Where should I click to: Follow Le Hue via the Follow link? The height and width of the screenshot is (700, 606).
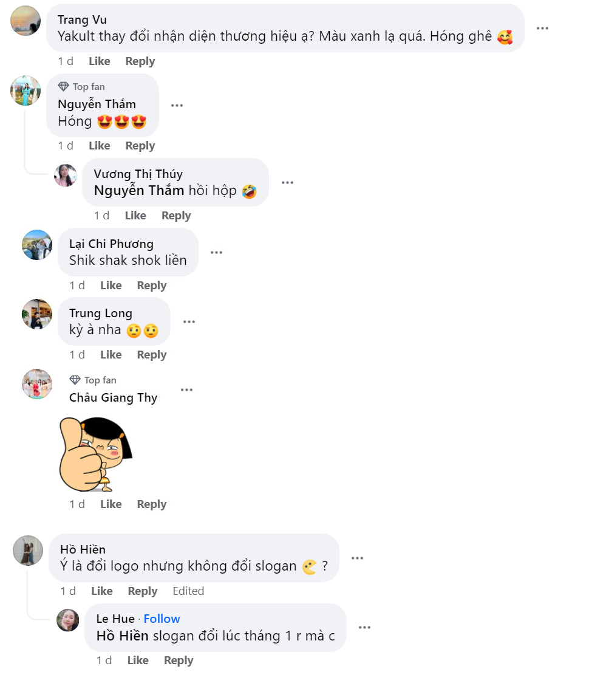point(162,618)
